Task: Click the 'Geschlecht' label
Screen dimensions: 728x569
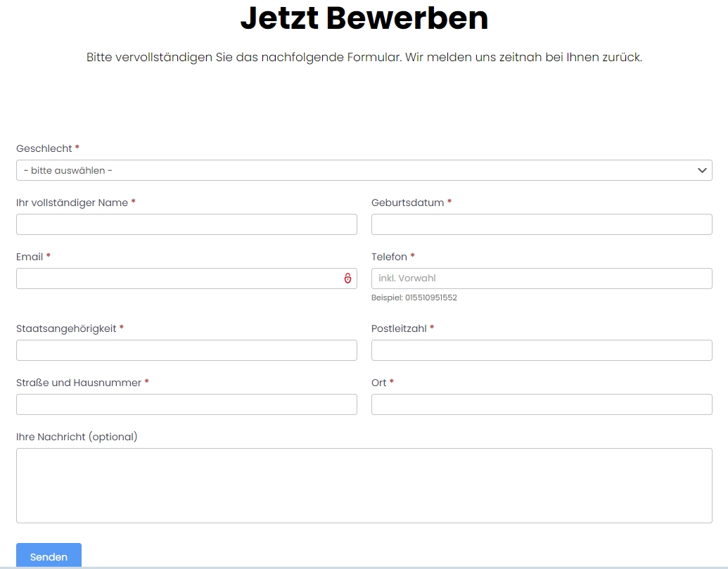Action: [x=44, y=148]
